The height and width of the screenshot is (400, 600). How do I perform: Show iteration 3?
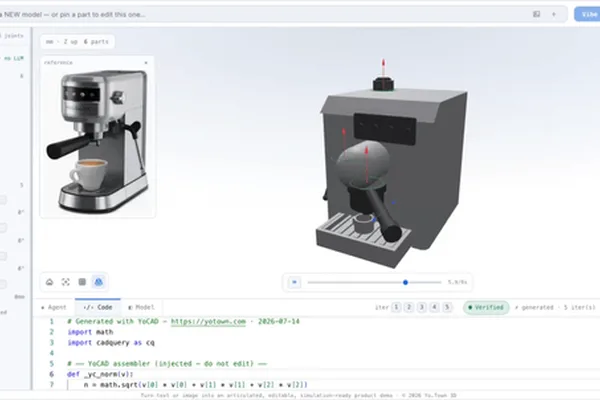point(422,307)
